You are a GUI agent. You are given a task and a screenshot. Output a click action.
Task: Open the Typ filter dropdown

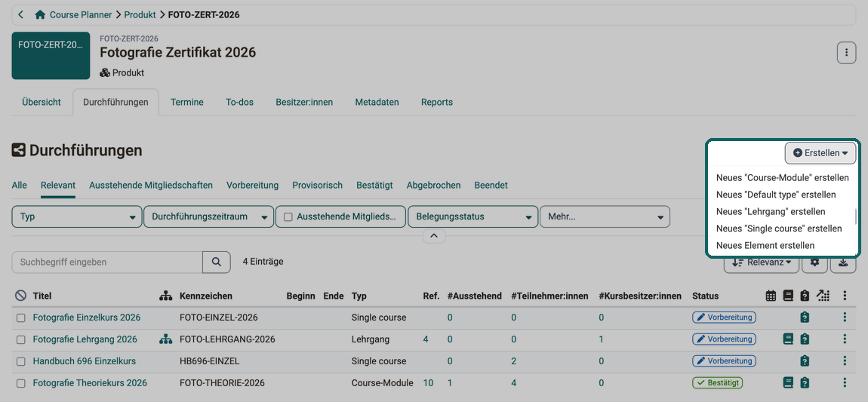click(76, 216)
